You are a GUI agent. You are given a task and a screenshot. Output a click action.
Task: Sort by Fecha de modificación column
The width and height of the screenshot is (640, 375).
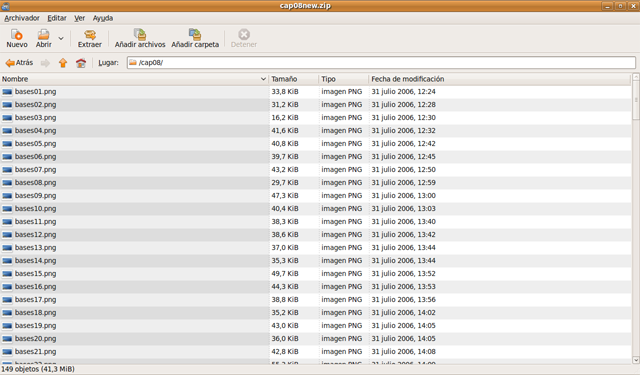coord(499,79)
